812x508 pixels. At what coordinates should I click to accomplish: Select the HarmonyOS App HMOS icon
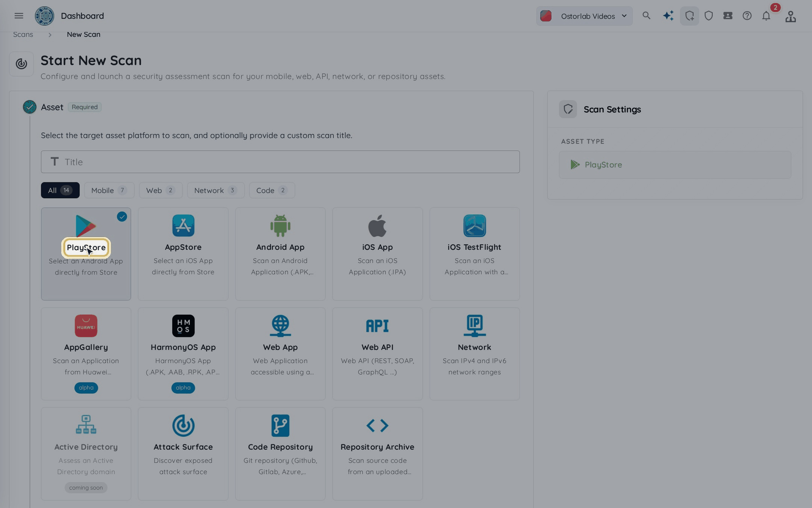(183, 326)
